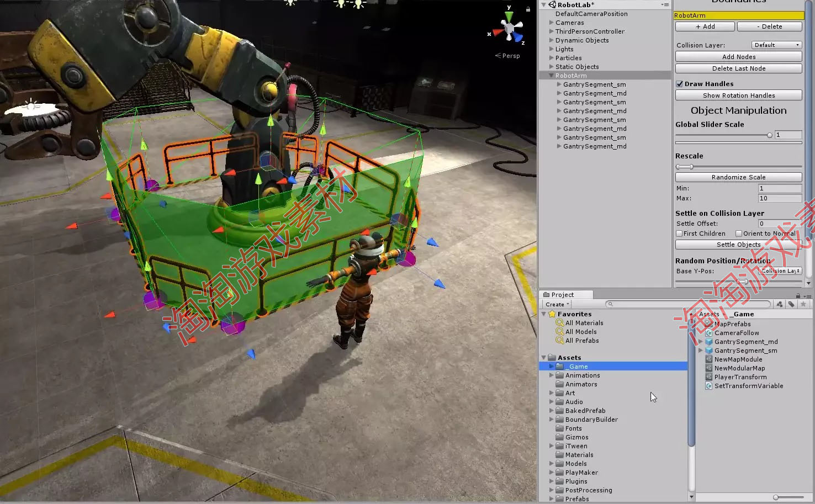Click the + Add button

[x=705, y=26]
